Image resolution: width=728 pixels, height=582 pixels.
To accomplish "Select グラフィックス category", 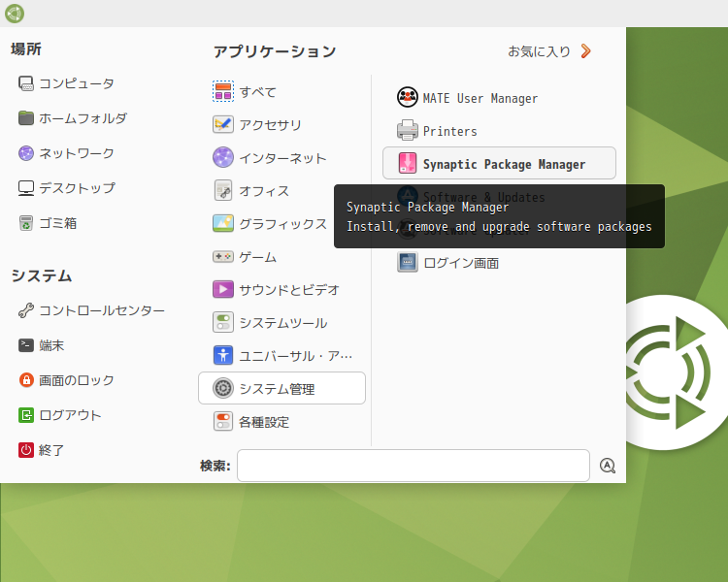I will point(270,223).
